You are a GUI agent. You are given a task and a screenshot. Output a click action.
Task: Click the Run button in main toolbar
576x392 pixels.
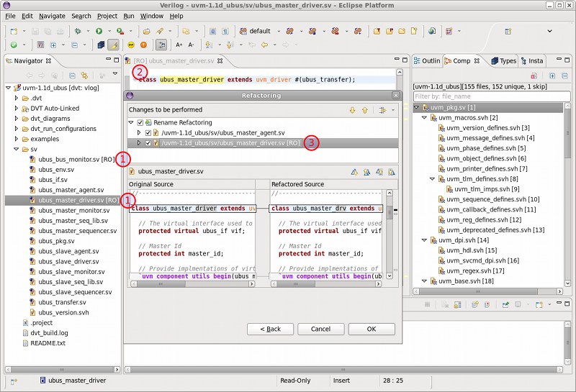(99, 32)
